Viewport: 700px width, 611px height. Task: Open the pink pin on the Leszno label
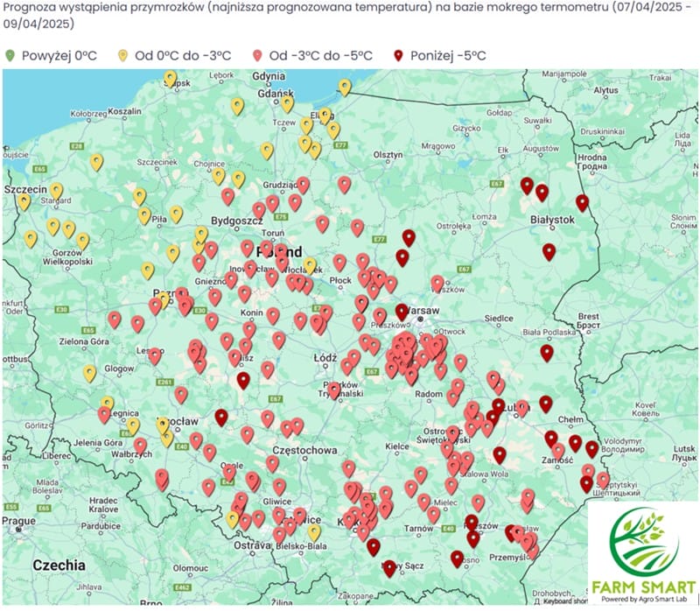[x=155, y=356]
